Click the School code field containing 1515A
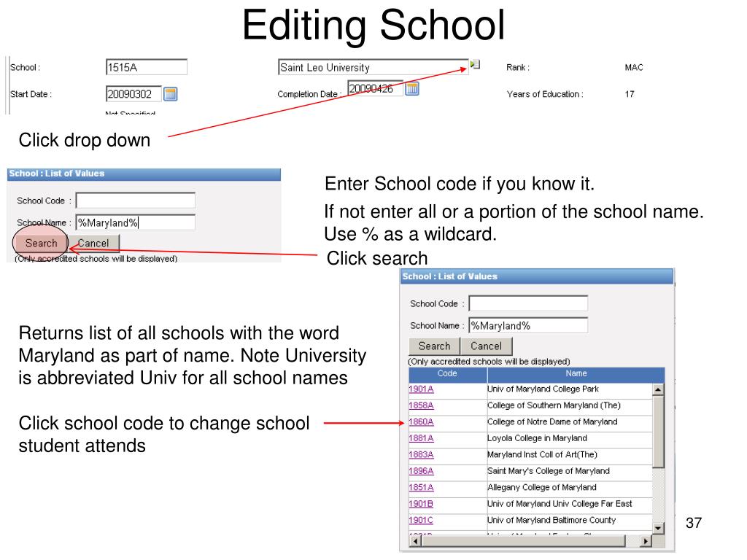This screenshot has height=560, width=747. point(146,67)
